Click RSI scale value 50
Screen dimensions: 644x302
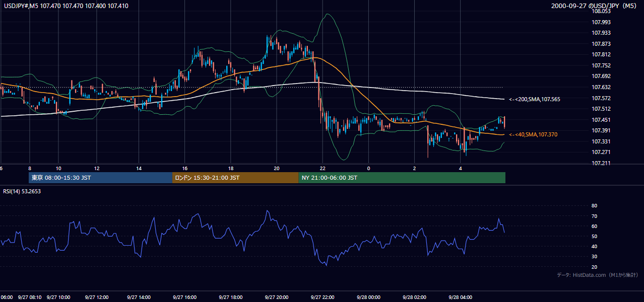pyautogui.click(x=594, y=236)
